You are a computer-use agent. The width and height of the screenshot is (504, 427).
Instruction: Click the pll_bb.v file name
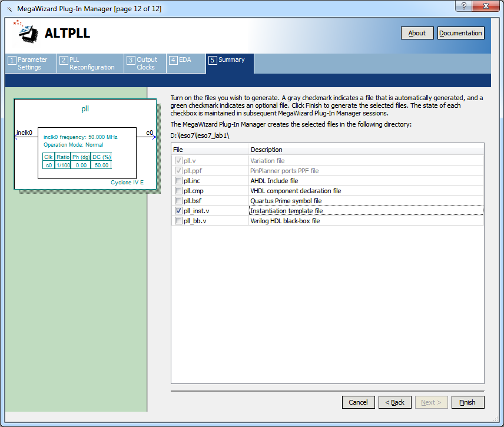pos(195,221)
